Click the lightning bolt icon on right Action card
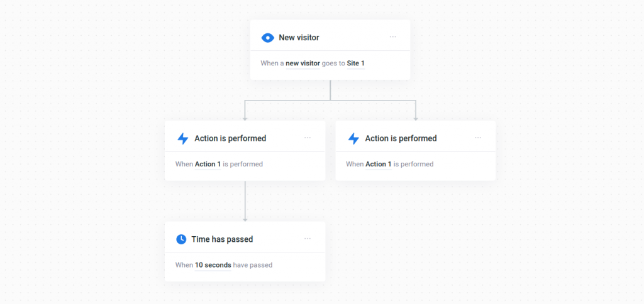The width and height of the screenshot is (644, 304). (353, 139)
